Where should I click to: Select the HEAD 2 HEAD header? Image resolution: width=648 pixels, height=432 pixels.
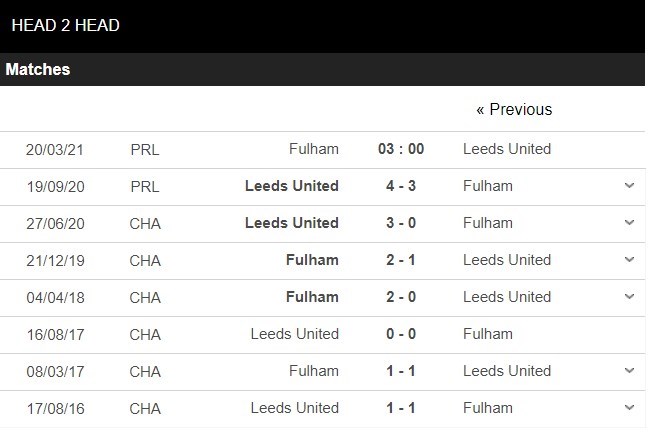(x=65, y=25)
